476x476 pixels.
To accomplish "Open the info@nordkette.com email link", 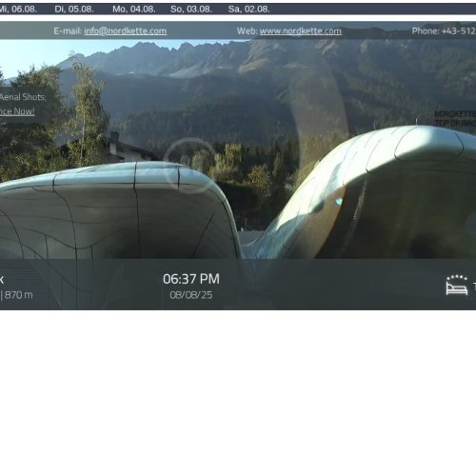I will (x=126, y=31).
